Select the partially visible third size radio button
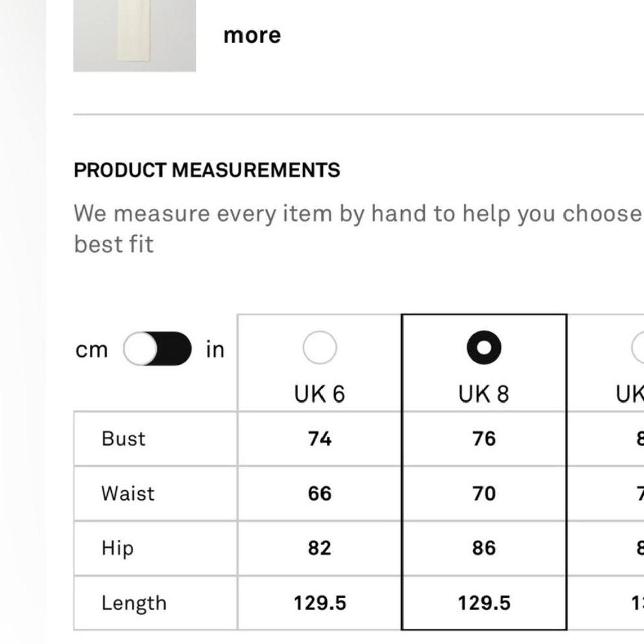The height and width of the screenshot is (644, 644). 638,347
